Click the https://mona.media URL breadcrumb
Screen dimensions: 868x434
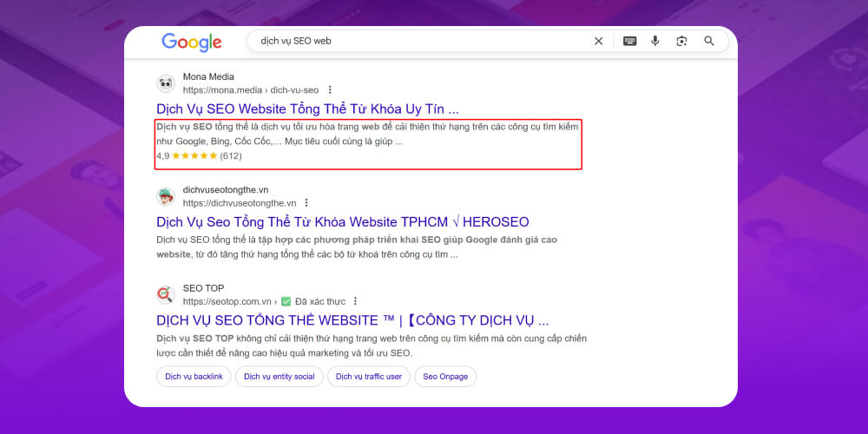click(x=251, y=89)
